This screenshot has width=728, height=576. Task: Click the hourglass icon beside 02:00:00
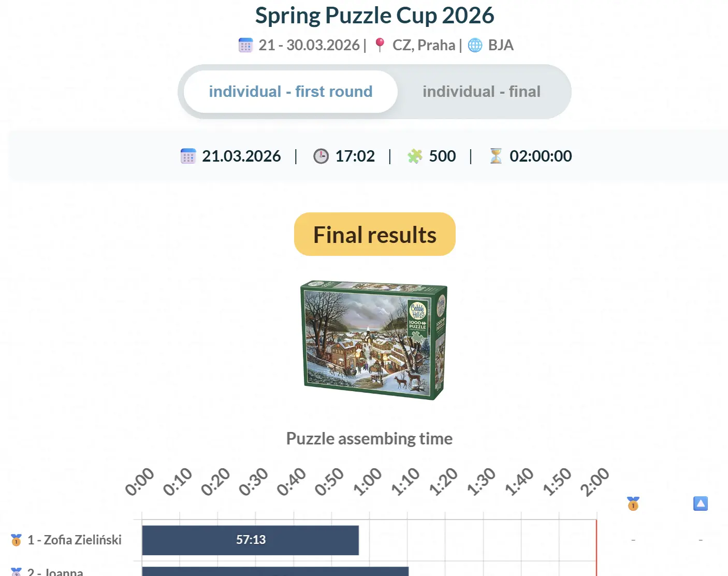(496, 156)
